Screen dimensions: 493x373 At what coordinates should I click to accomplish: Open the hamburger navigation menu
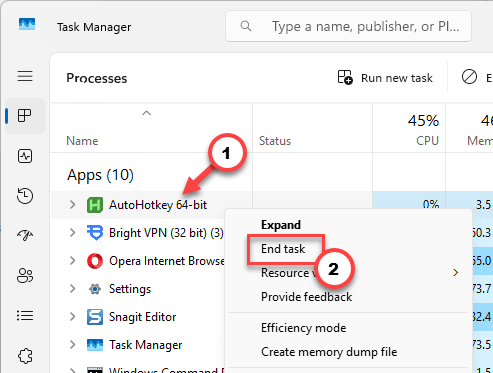[25, 76]
